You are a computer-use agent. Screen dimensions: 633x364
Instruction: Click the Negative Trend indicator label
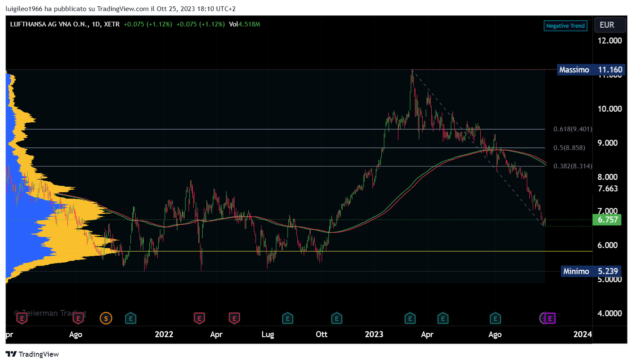(x=566, y=26)
